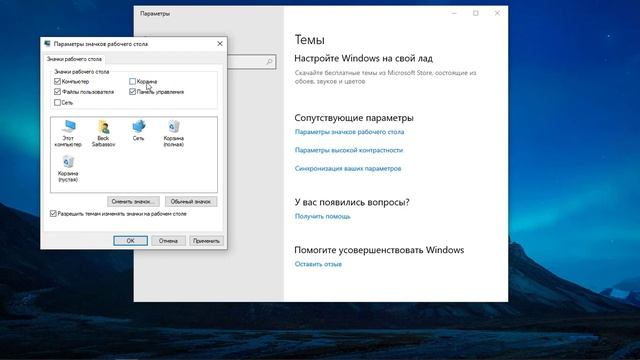
Task: Open Параметры значков рабочего стола link
Action: (x=349, y=132)
